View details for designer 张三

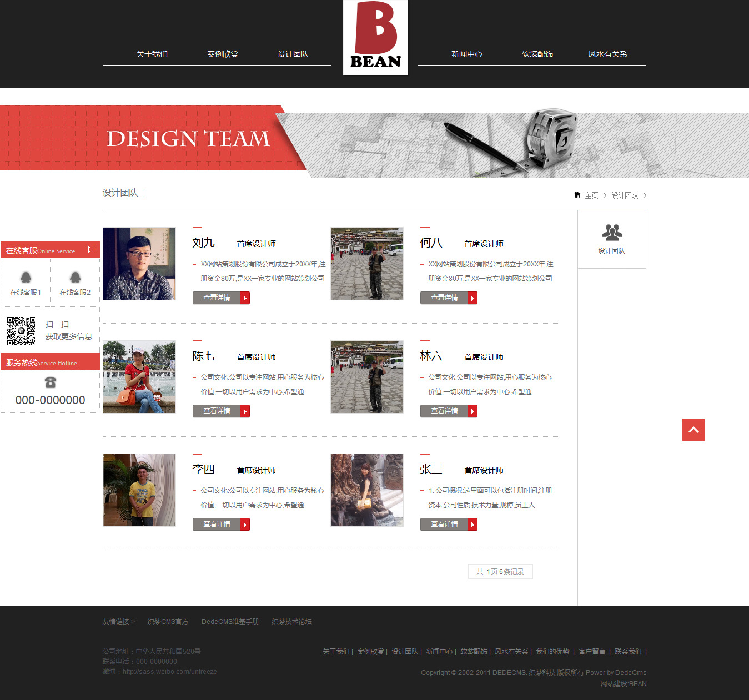[x=444, y=525]
